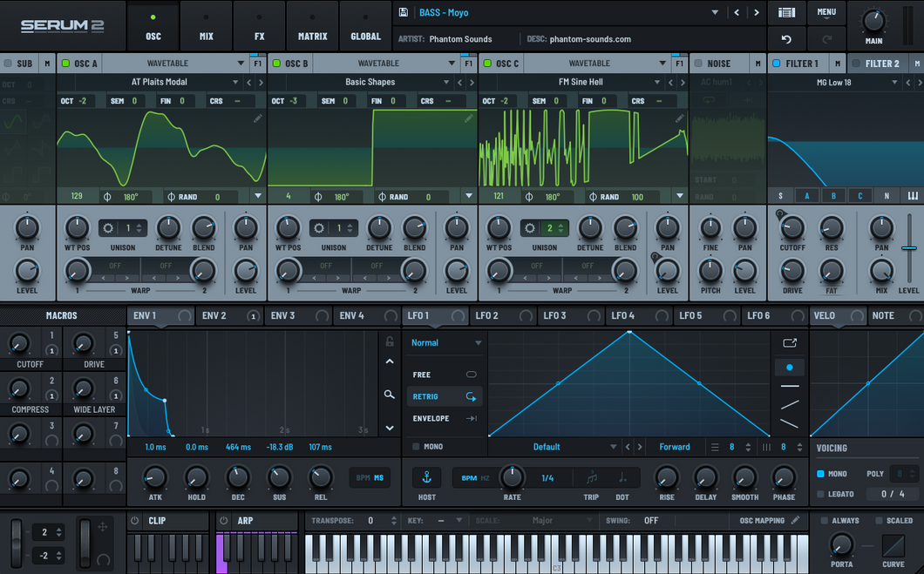Enable the Legato checkbox in Voicing
This screenshot has height=574, width=924.
pos(820,495)
